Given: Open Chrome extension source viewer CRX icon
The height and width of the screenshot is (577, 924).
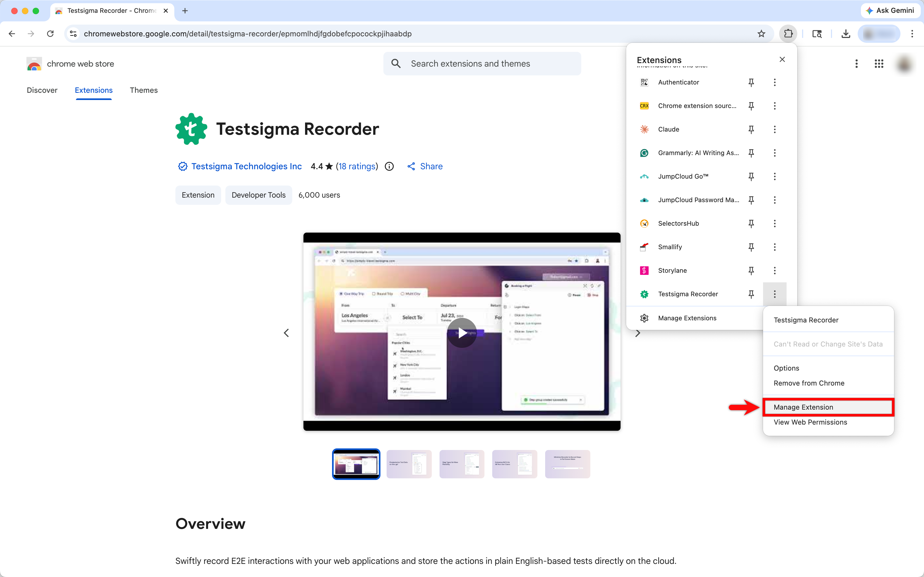Looking at the screenshot, I should point(644,106).
